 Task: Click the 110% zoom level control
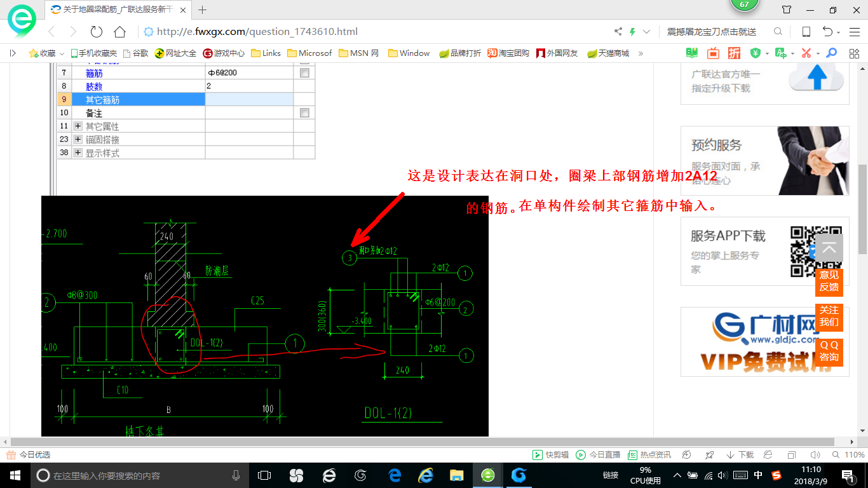point(848,455)
